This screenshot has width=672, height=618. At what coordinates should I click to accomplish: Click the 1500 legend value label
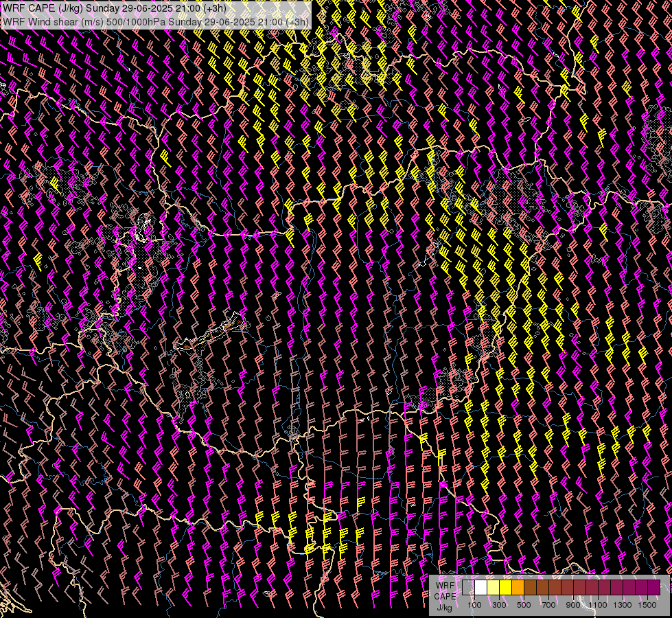point(647,605)
